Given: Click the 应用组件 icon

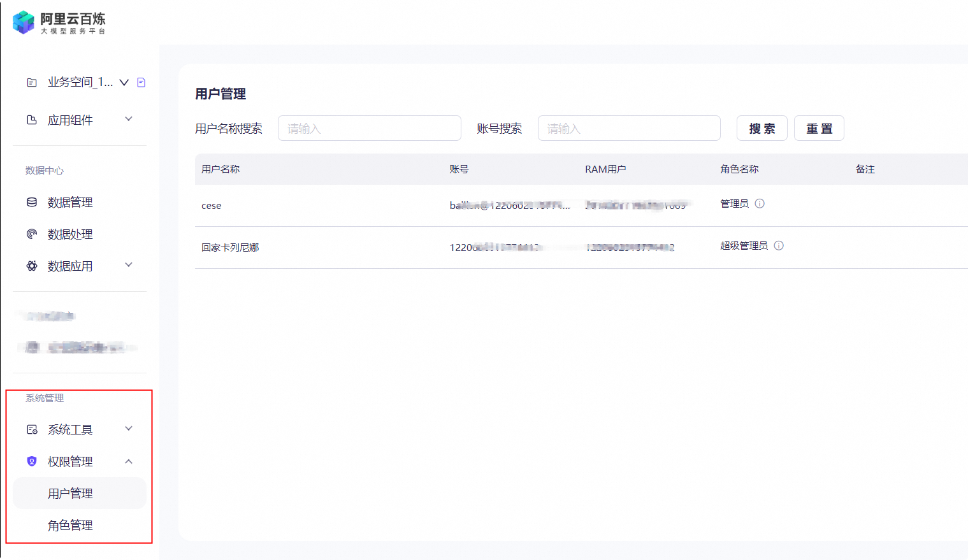Looking at the screenshot, I should pyautogui.click(x=32, y=120).
